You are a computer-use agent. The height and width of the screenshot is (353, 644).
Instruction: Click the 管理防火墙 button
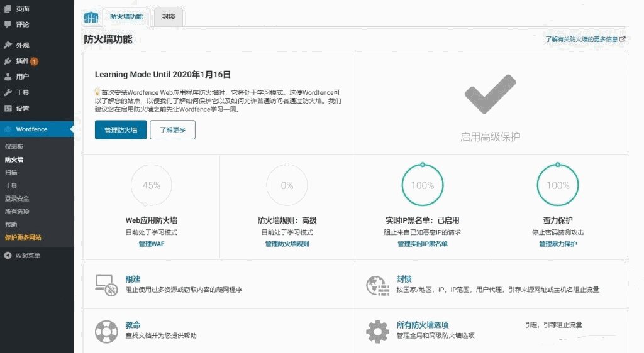(x=121, y=130)
